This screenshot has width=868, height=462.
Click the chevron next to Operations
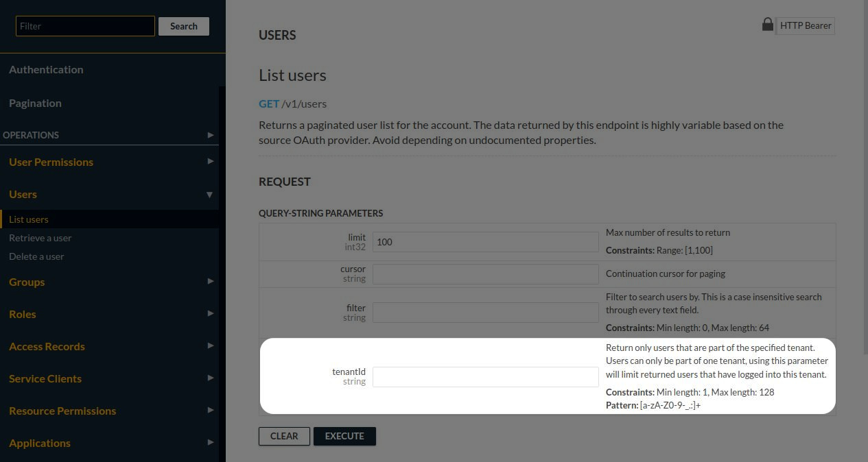click(211, 135)
